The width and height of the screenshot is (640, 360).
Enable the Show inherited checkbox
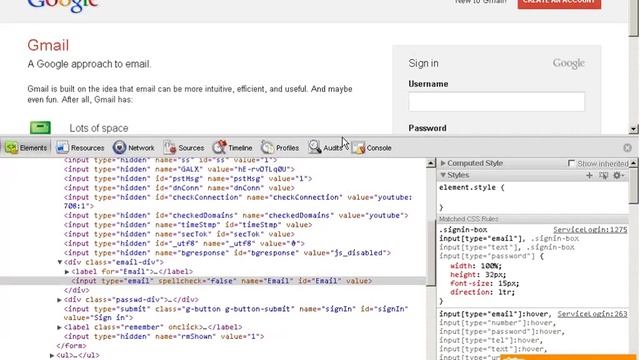click(571, 163)
